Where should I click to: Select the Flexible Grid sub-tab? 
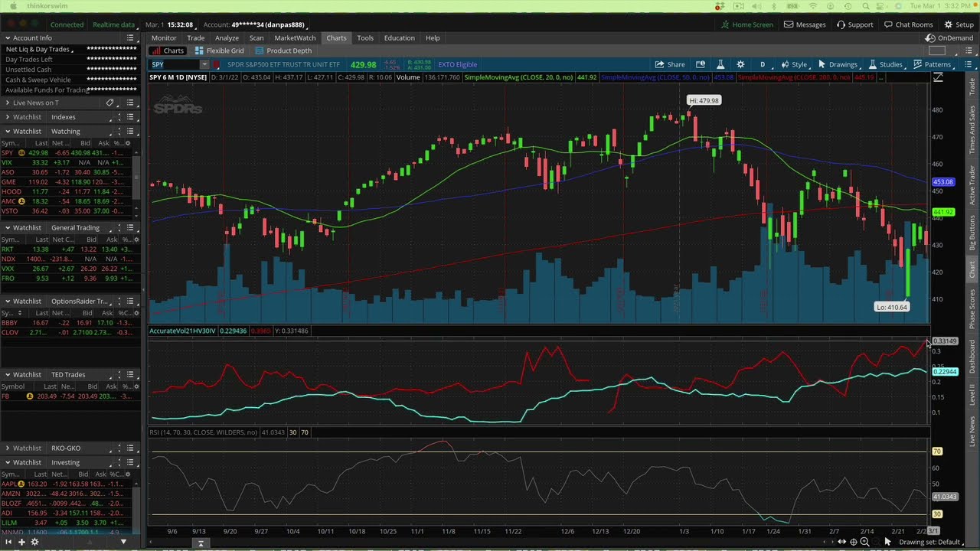coord(219,51)
